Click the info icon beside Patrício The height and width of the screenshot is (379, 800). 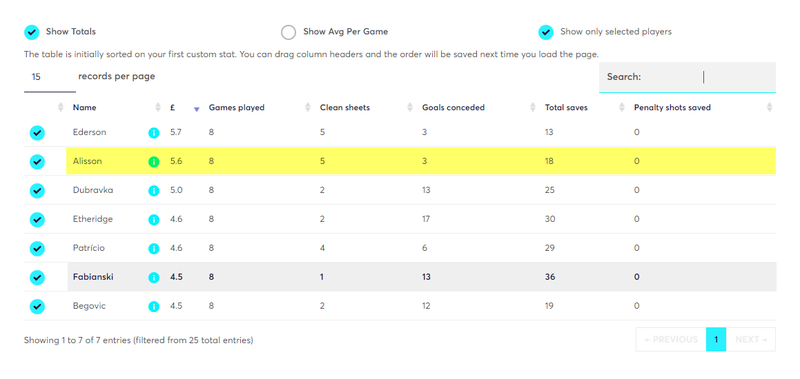pos(154,249)
